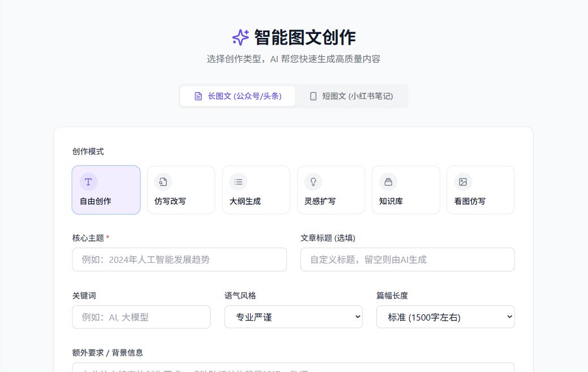Click the 额外要求 / 背景信息 textarea
Screen dimensions: 588x372
coord(293,367)
